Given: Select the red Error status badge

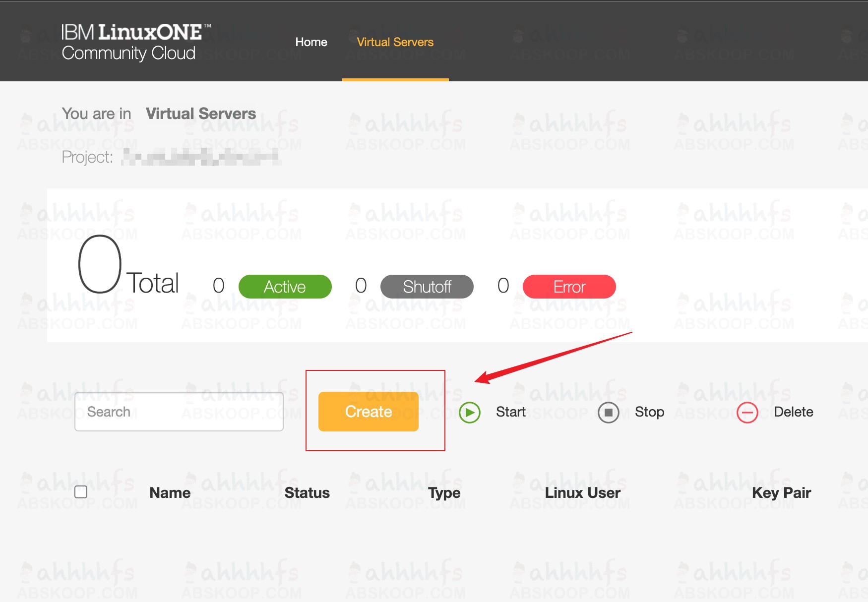Looking at the screenshot, I should tap(569, 287).
